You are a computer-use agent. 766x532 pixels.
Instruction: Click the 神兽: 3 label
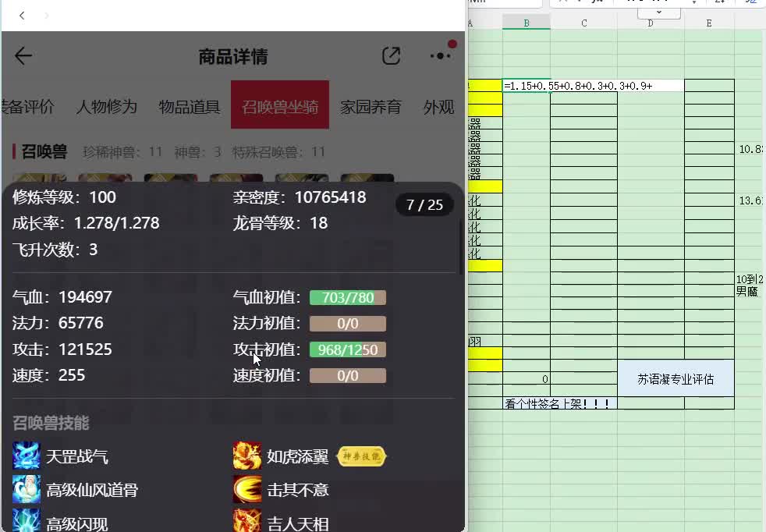click(198, 152)
